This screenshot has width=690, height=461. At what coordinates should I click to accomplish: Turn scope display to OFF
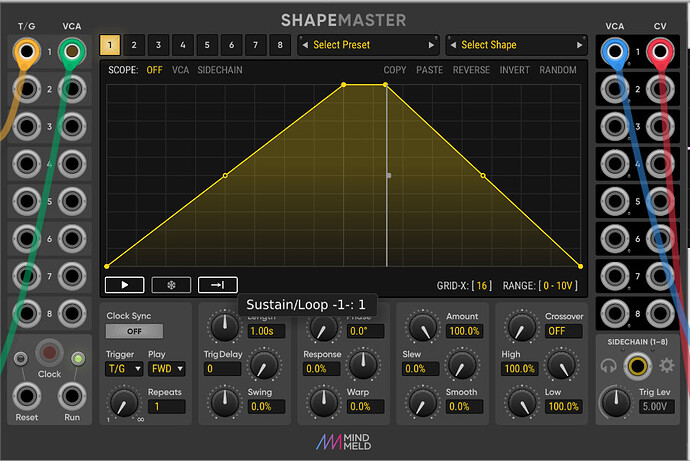[155, 70]
